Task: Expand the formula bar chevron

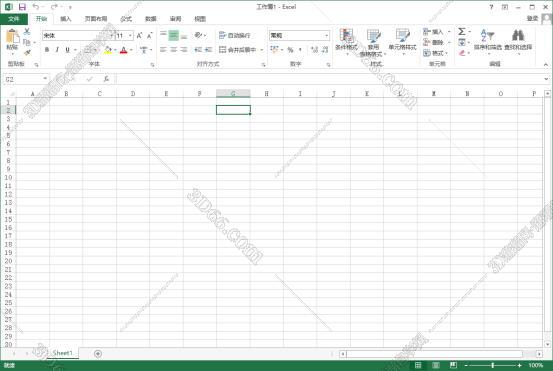Action: 546,79
